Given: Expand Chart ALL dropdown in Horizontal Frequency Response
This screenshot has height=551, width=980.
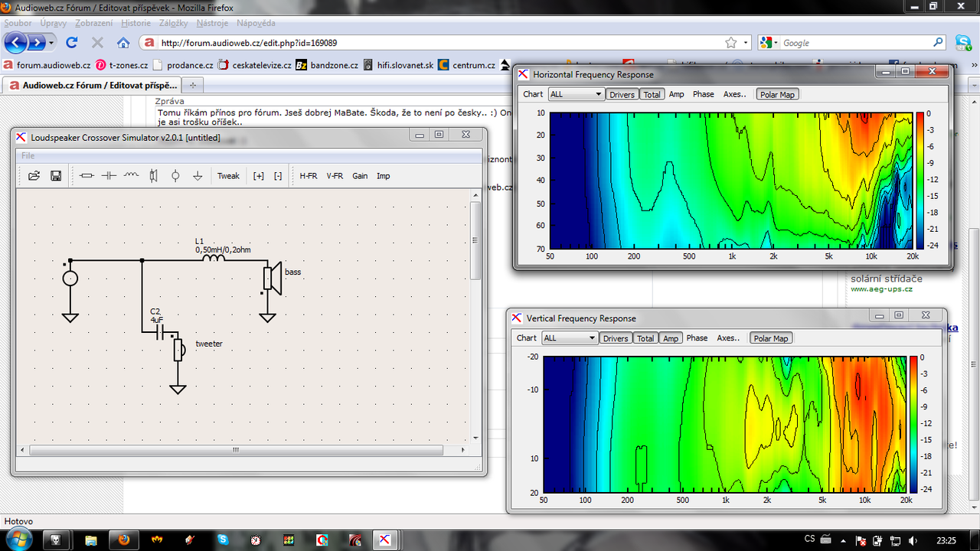Looking at the screenshot, I should tap(577, 94).
